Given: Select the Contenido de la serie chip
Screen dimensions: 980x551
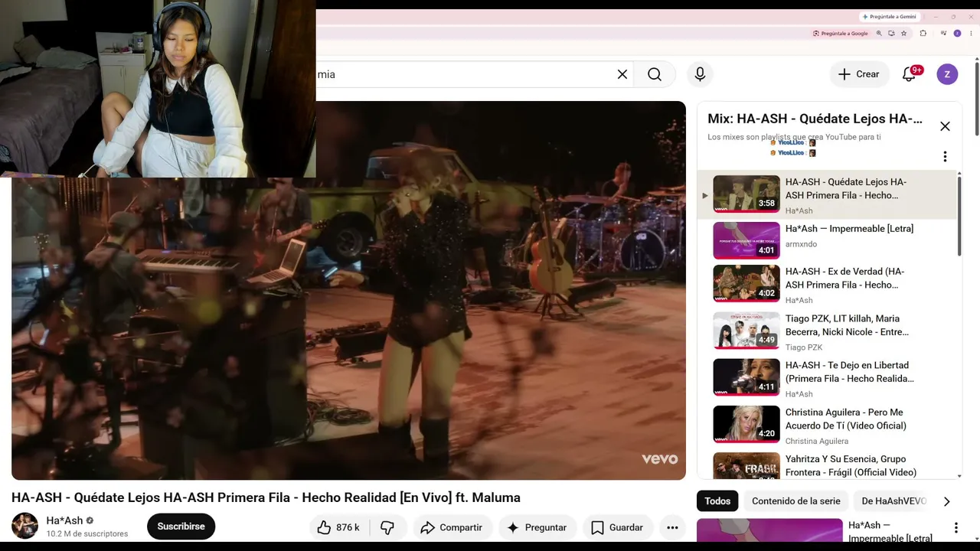Looking at the screenshot, I should pyautogui.click(x=795, y=501).
